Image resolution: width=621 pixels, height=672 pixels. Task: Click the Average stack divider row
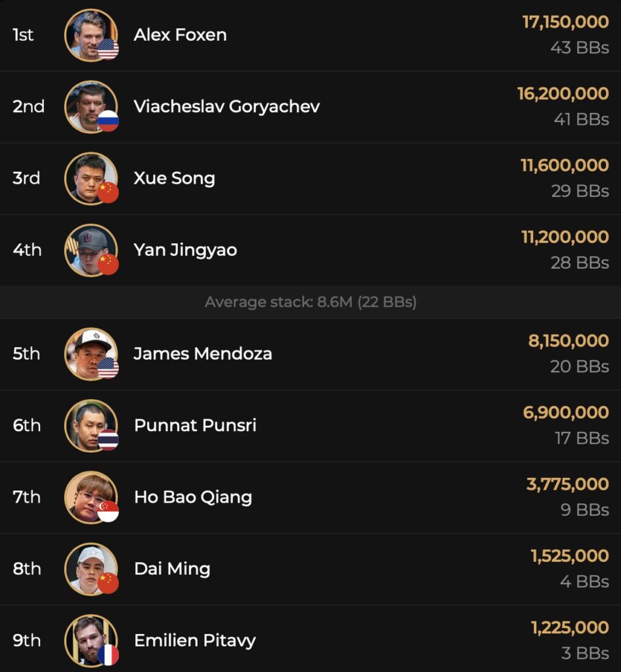(310, 302)
